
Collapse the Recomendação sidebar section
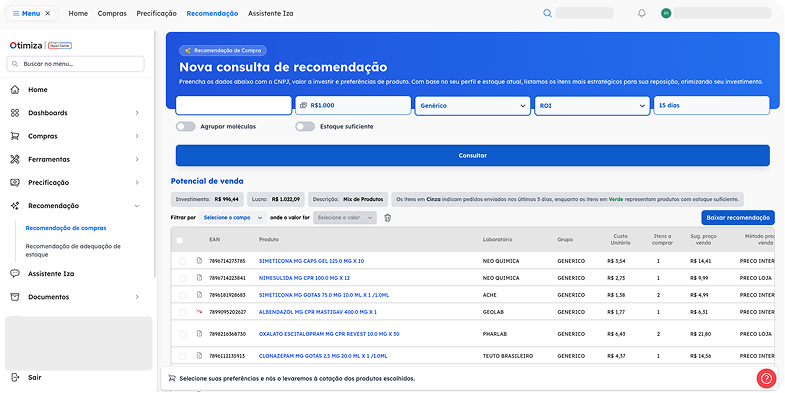(137, 206)
